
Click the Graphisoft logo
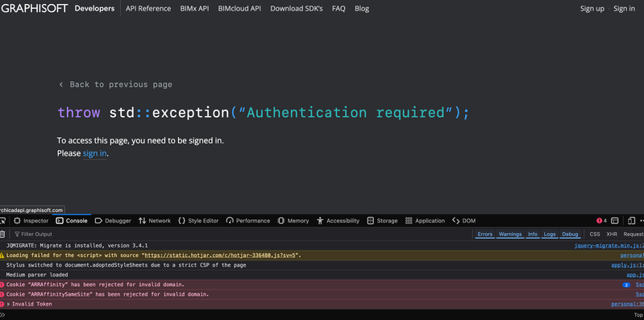(34, 8)
